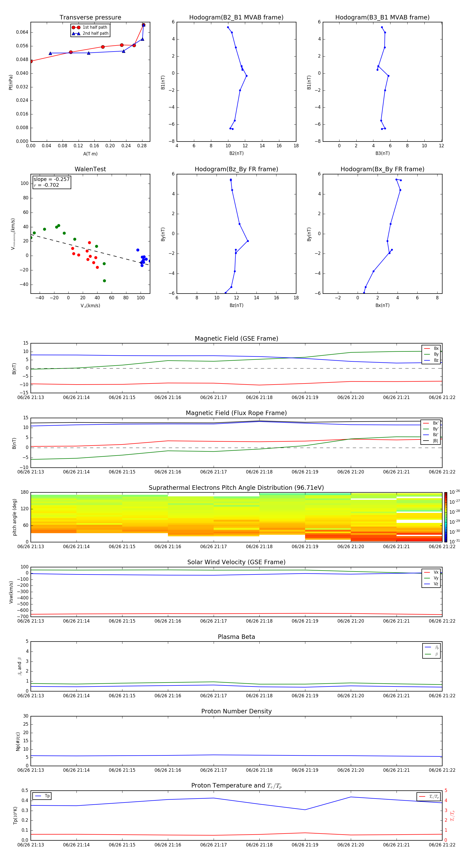Click the 'Solar Wind Velocity (GSE Frame)' title

[x=236, y=562]
